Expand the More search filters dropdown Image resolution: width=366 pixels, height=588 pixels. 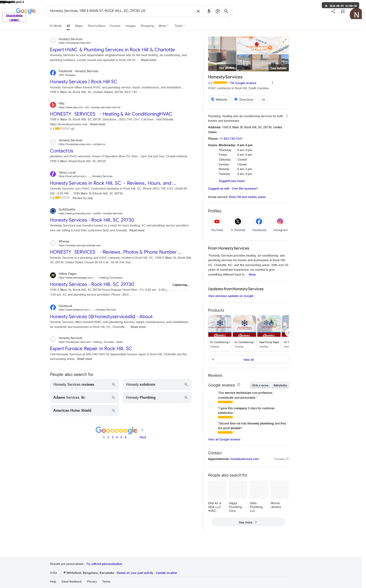163,26
